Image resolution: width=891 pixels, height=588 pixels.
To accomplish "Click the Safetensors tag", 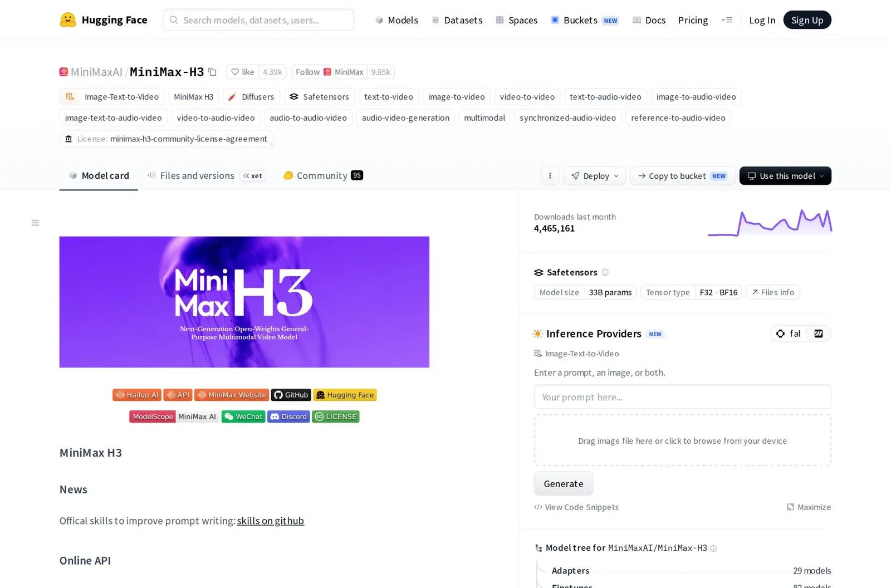I will [x=319, y=96].
